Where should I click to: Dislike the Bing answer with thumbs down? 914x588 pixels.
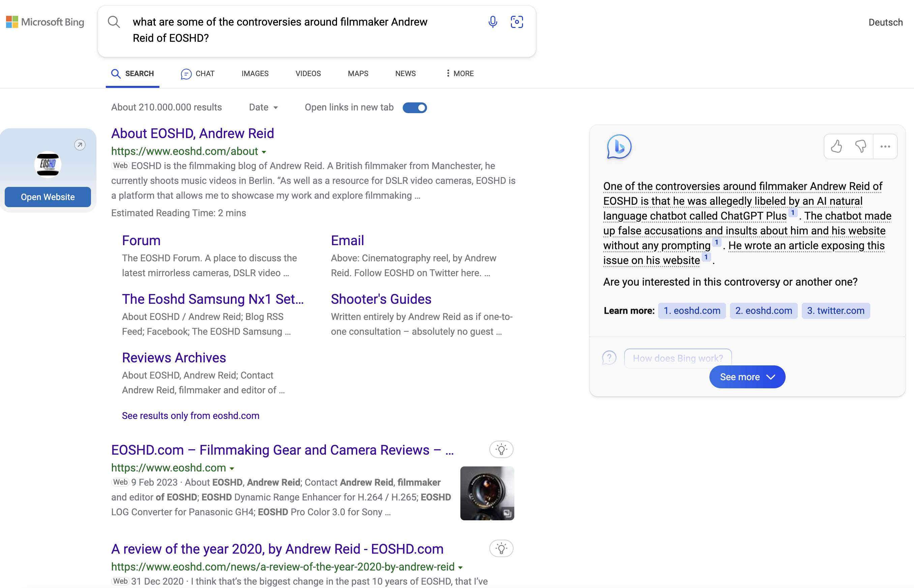pos(860,146)
